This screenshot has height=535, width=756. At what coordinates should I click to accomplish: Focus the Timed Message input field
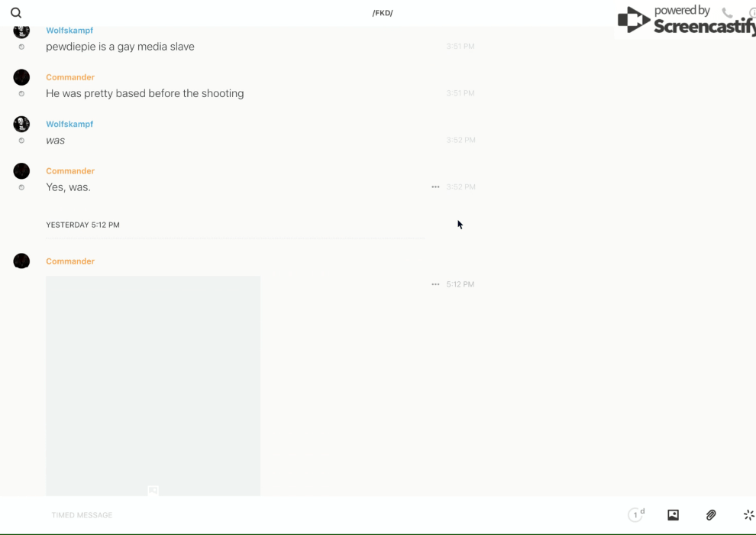333,514
